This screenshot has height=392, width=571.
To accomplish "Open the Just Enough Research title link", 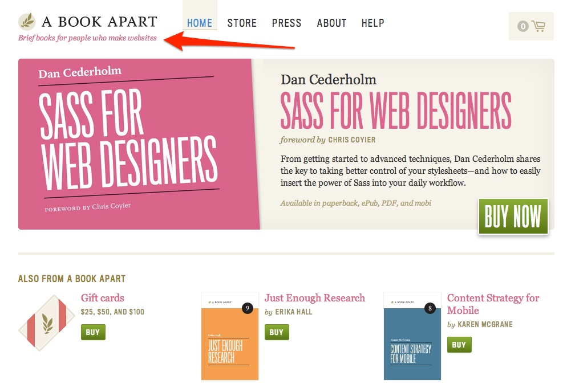I will pyautogui.click(x=315, y=298).
